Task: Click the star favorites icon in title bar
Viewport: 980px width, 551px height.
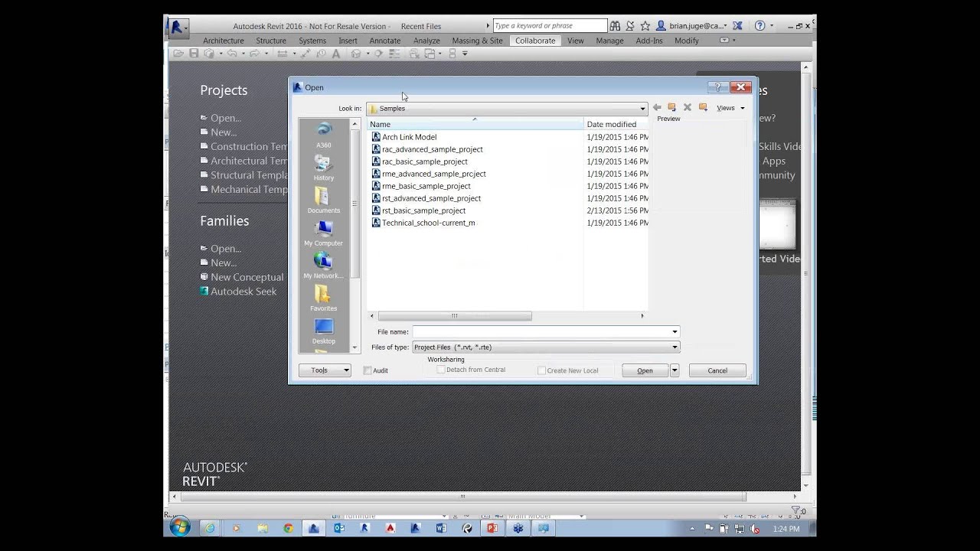Action: click(x=645, y=26)
